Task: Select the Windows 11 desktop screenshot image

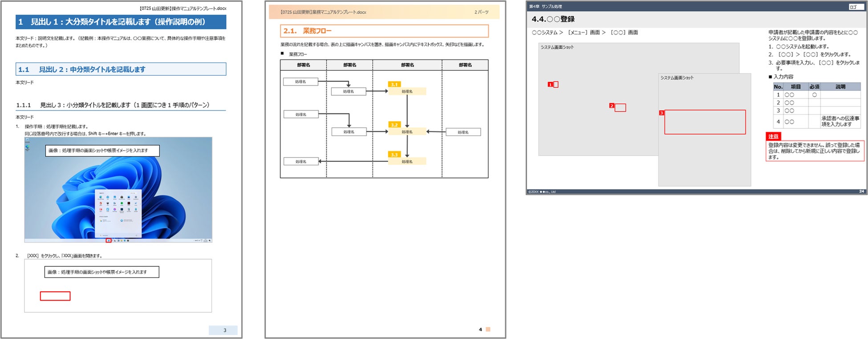Action: point(118,190)
